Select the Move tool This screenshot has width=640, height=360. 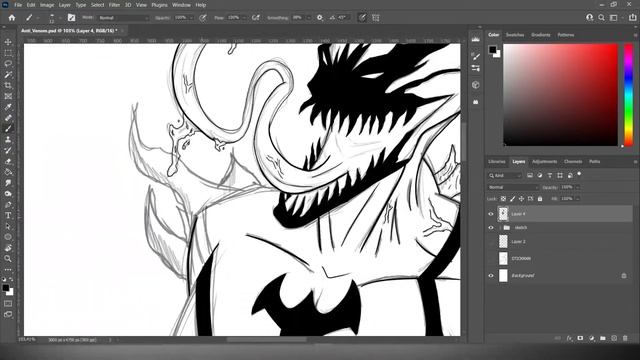click(8, 42)
